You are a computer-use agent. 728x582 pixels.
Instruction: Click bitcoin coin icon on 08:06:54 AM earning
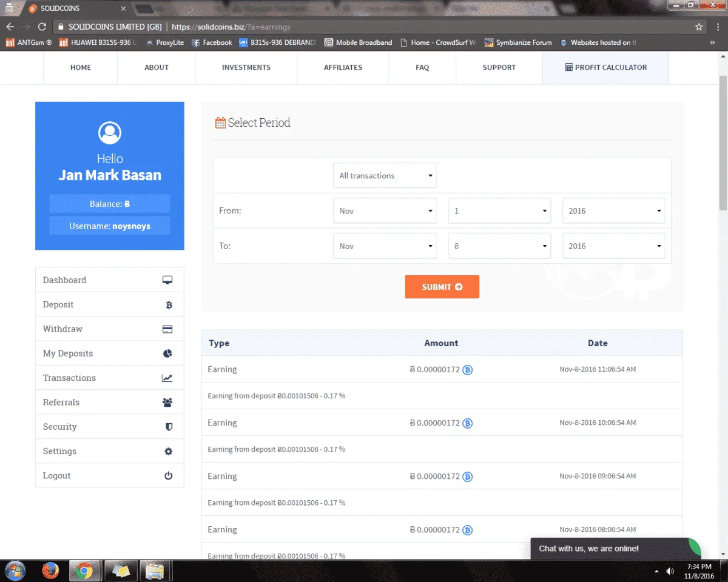467,530
